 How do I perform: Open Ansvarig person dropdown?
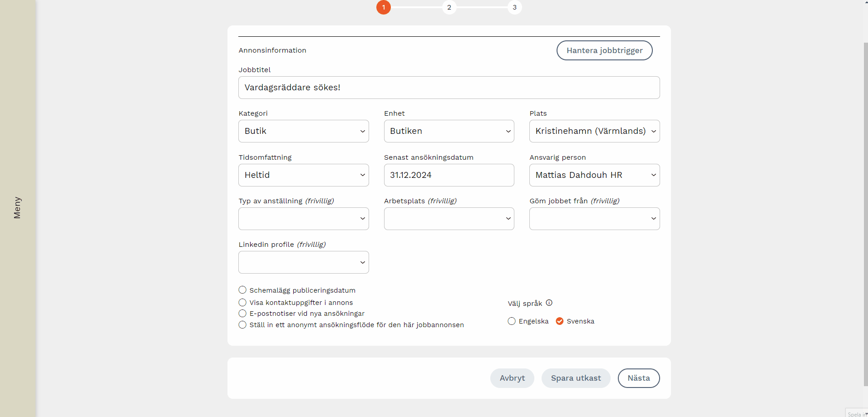[594, 175]
